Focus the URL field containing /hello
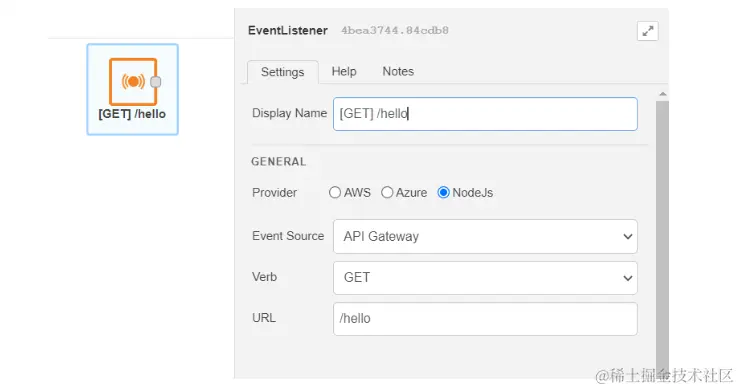The image size is (739, 390). tap(485, 319)
